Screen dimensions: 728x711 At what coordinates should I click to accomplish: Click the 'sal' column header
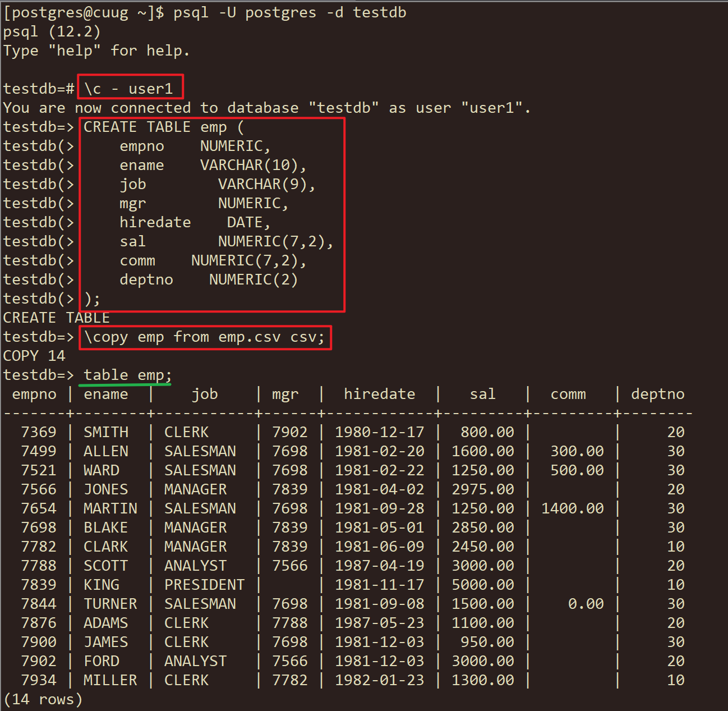click(x=483, y=394)
